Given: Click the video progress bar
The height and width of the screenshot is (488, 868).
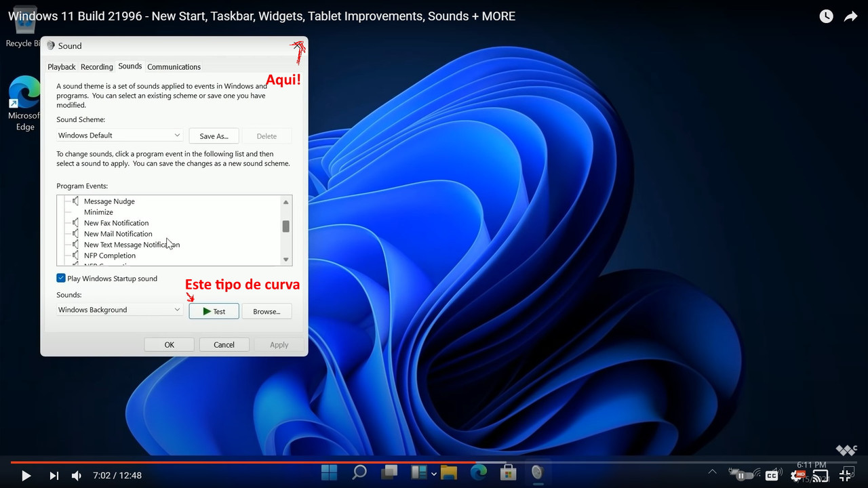Looking at the screenshot, I should (x=434, y=462).
